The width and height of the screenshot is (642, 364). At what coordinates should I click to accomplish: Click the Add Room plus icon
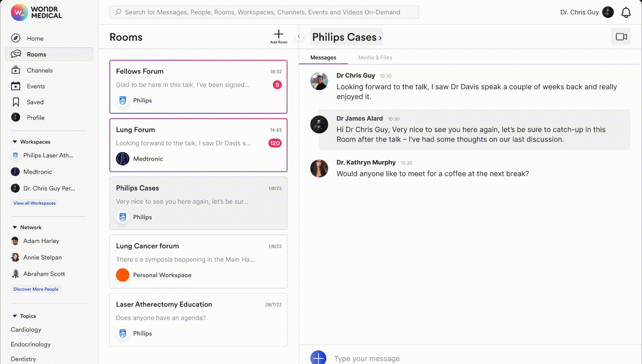click(278, 35)
